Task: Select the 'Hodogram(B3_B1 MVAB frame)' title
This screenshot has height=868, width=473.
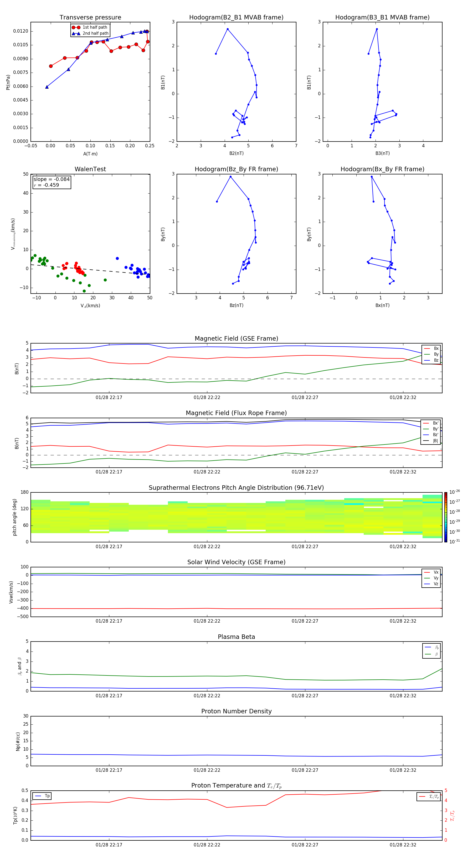Action: click(x=382, y=17)
